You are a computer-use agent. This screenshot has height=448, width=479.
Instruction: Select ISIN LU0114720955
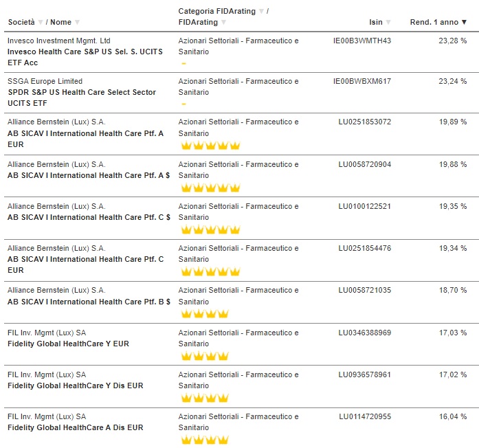[x=365, y=416]
